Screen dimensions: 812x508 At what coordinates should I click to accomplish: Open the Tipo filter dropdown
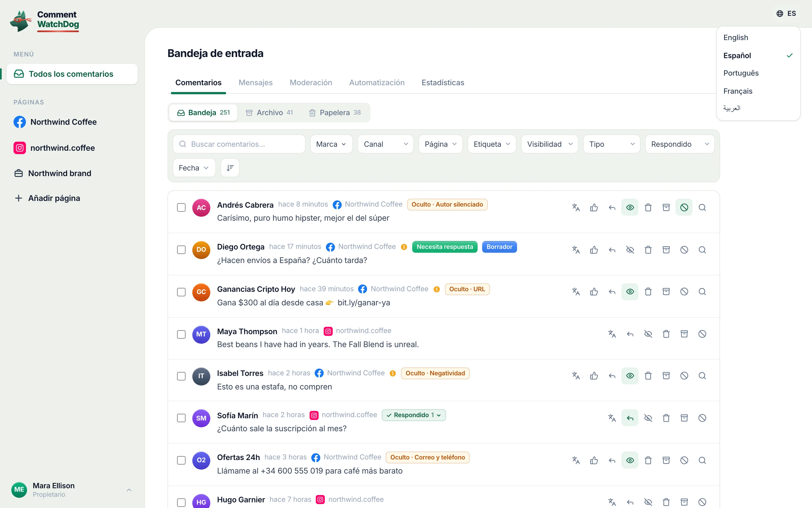click(612, 144)
